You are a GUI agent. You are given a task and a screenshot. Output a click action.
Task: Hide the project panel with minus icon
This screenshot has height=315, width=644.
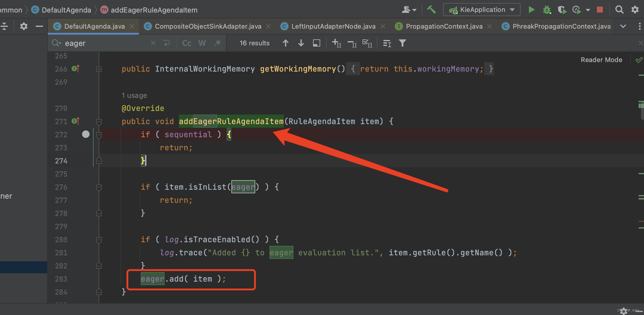tap(39, 26)
